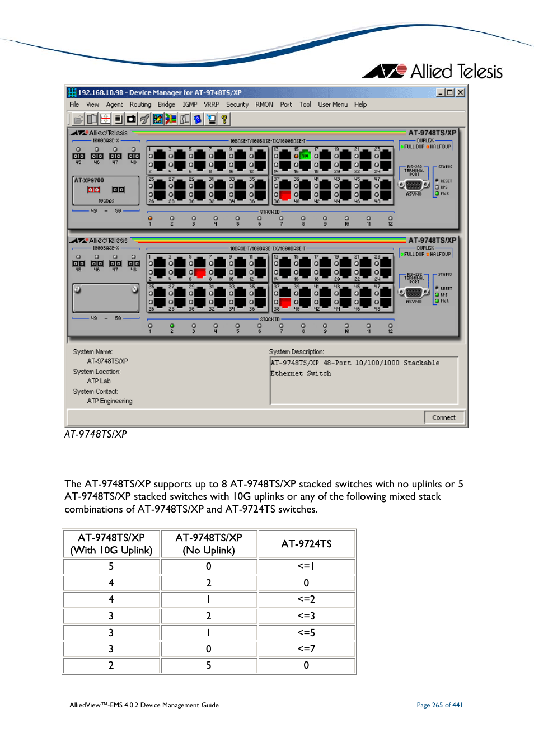Select red port 38 on top switch
The width and height of the screenshot is (534, 756).
coord(285,195)
